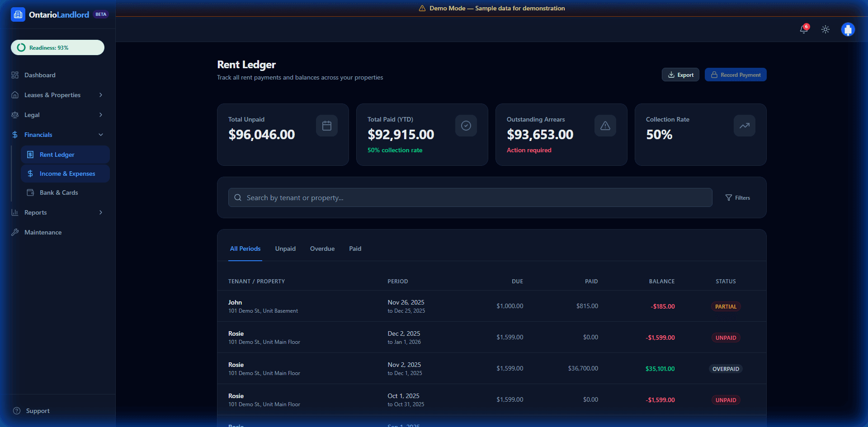Click the Readiness 93% progress indicator
868x427 pixels.
point(57,47)
